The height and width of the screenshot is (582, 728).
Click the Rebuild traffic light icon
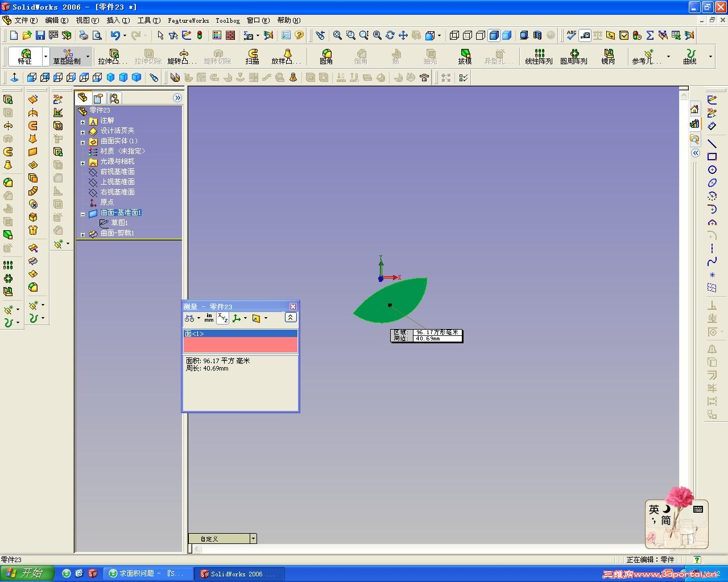(x=200, y=35)
